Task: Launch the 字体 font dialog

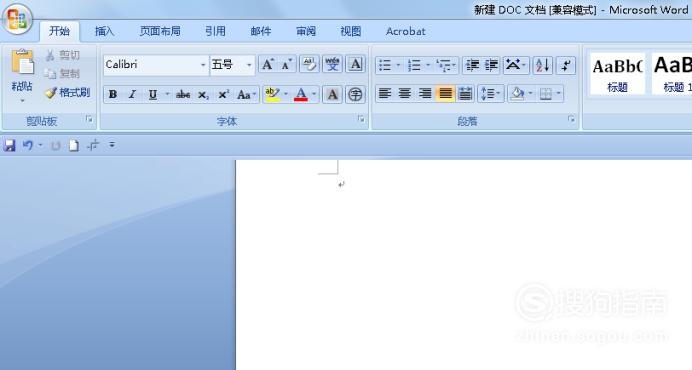Action: [x=361, y=119]
